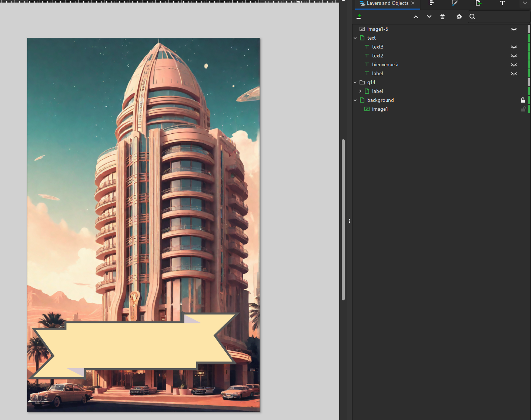Select the 'bienvenue à' text object
The width and height of the screenshot is (531, 420).
point(385,65)
